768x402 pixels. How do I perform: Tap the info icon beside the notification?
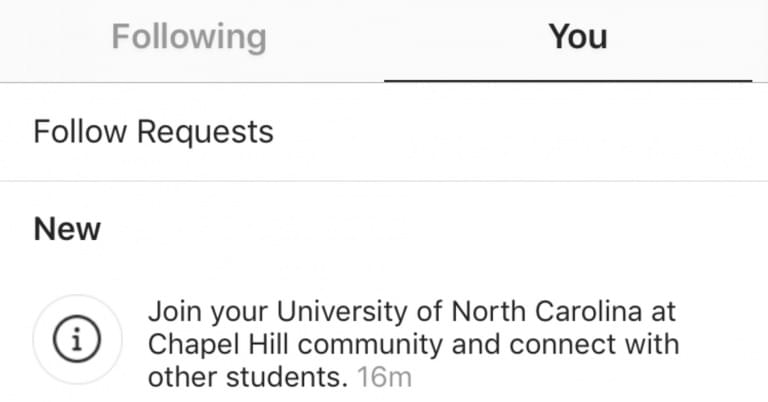pyautogui.click(x=77, y=339)
